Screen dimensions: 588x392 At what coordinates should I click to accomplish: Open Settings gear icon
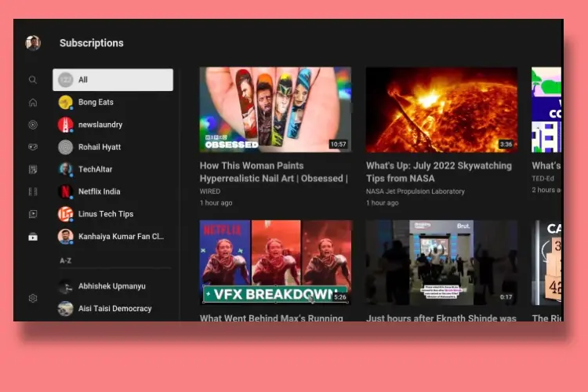click(33, 298)
